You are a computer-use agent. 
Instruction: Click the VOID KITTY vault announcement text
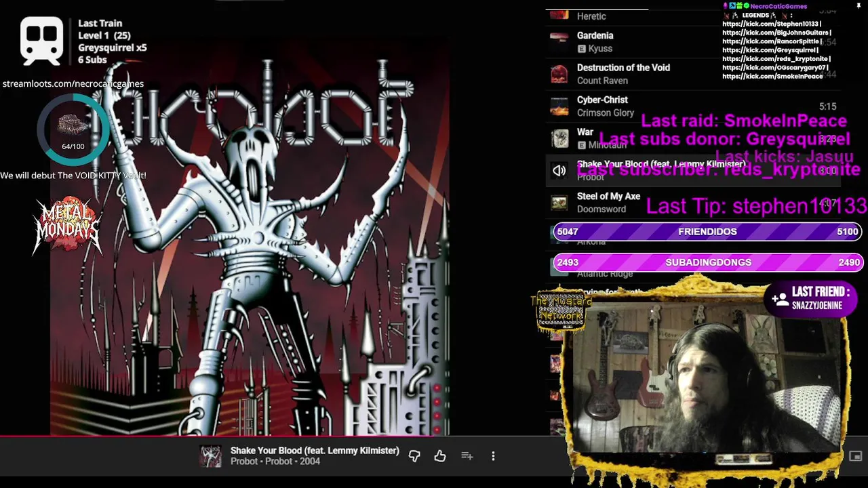(x=73, y=175)
